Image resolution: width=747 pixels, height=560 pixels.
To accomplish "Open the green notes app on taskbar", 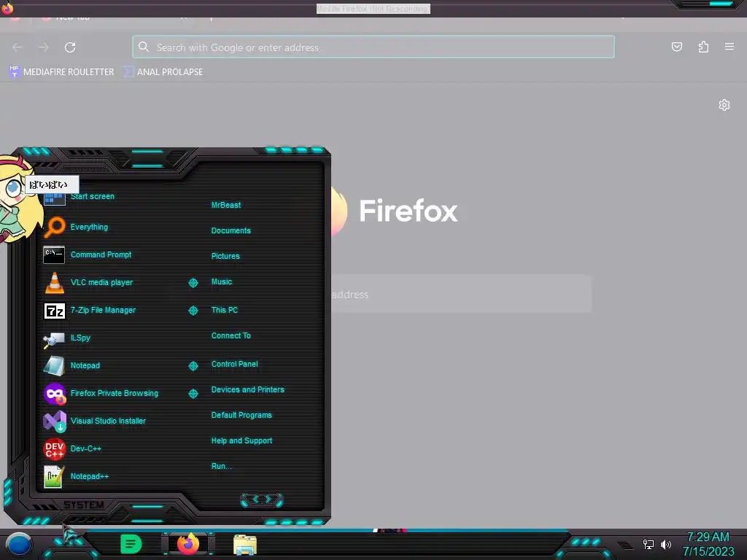I will point(131,544).
